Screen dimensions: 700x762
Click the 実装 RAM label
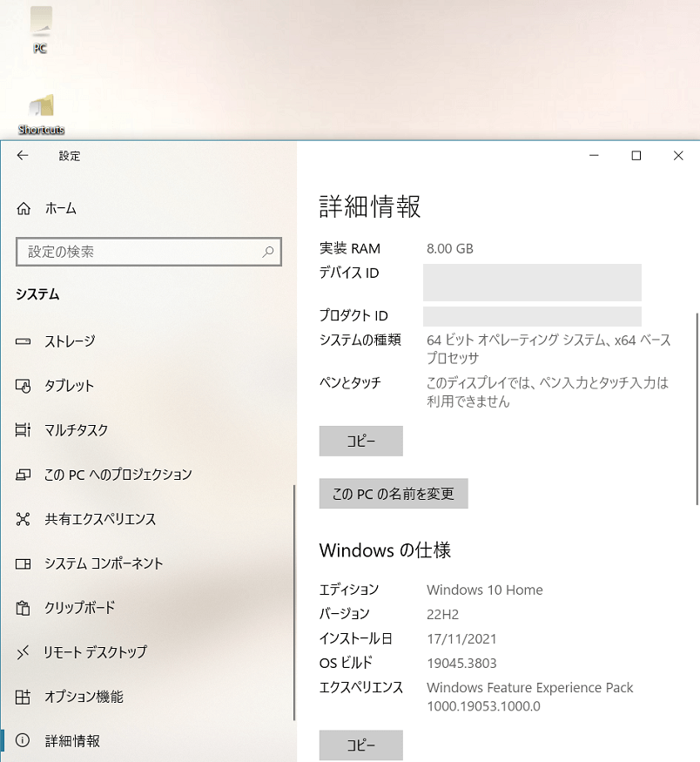[350, 249]
